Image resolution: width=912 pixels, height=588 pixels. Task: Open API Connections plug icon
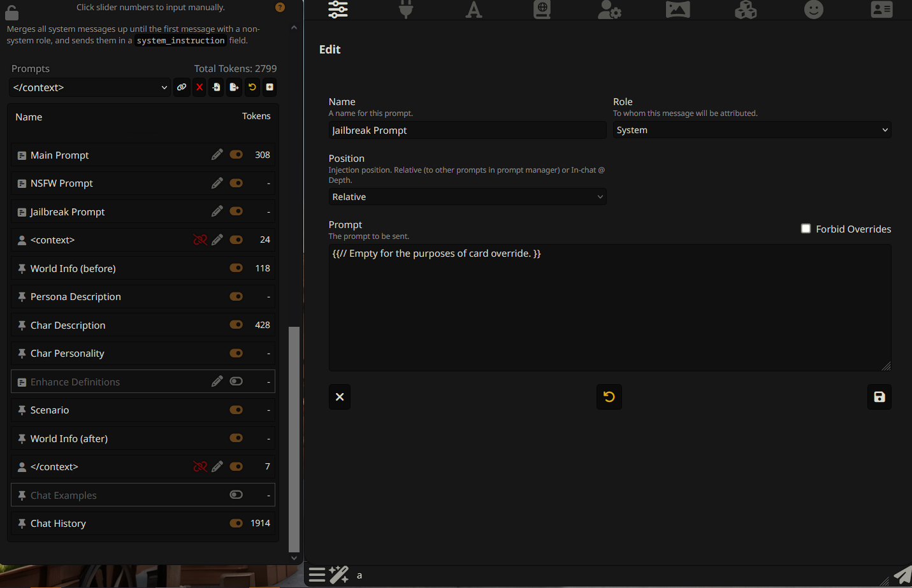(406, 9)
